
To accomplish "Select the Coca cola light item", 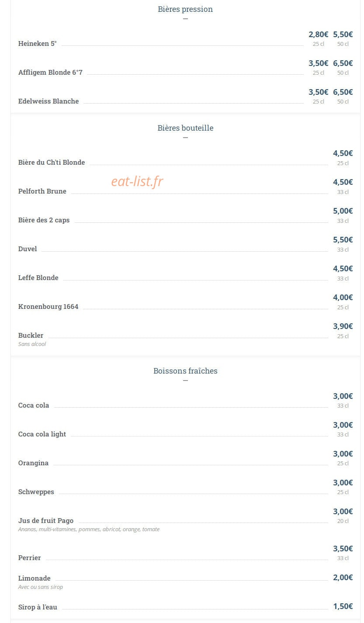I will tap(42, 434).
